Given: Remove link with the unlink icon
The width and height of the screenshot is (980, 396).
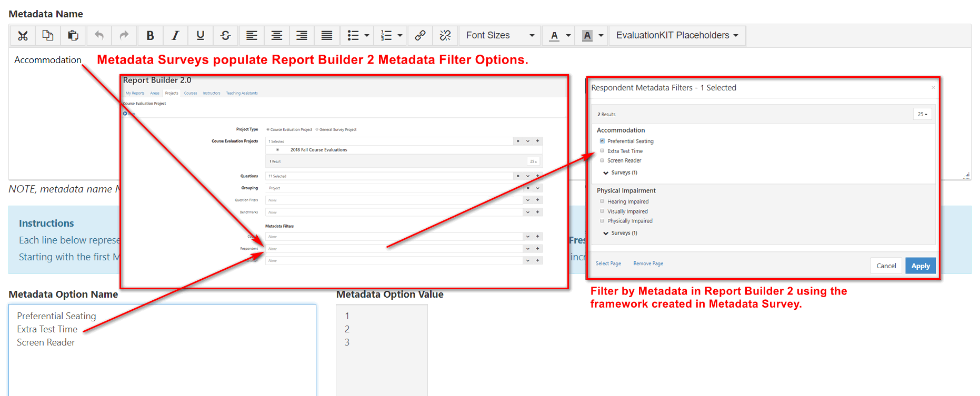Looking at the screenshot, I should [x=445, y=36].
